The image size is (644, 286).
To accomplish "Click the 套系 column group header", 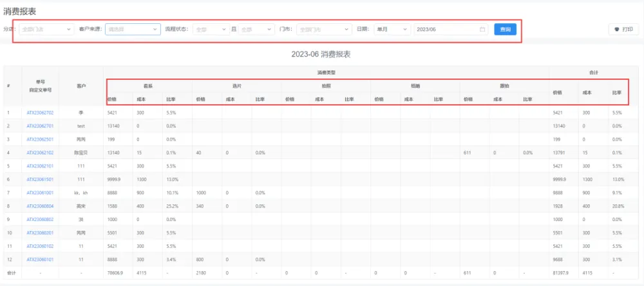I will [x=147, y=85].
